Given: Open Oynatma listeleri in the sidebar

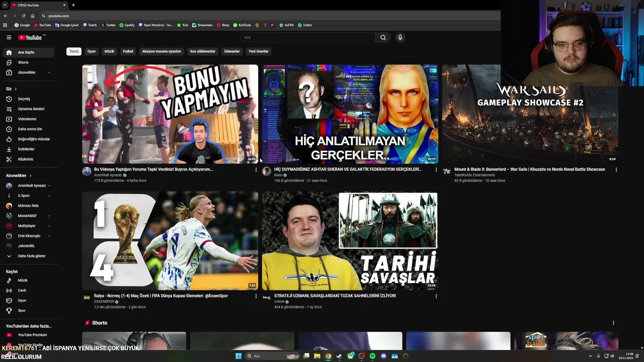Looking at the screenshot, I should click(28, 109).
